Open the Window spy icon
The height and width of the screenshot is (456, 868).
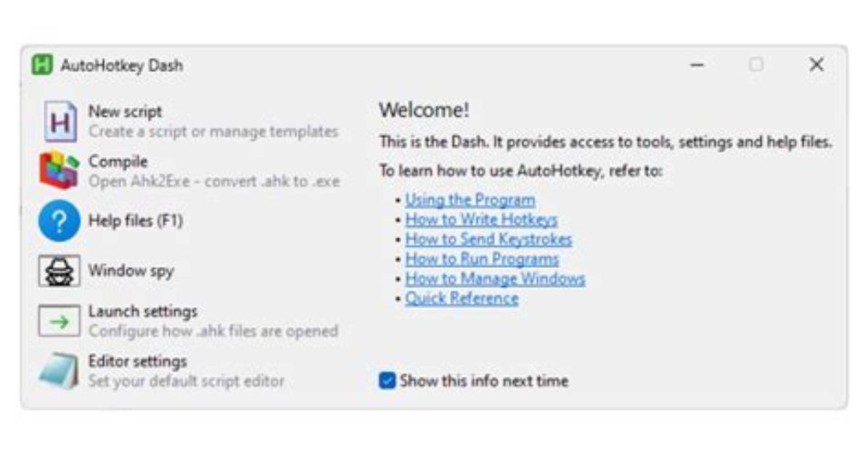click(59, 270)
